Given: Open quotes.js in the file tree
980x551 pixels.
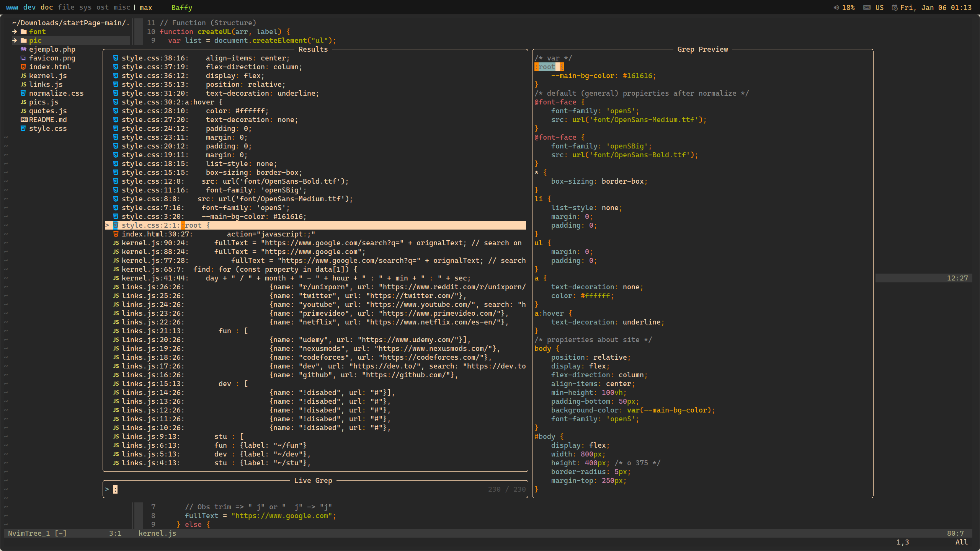Looking at the screenshot, I should pos(48,111).
